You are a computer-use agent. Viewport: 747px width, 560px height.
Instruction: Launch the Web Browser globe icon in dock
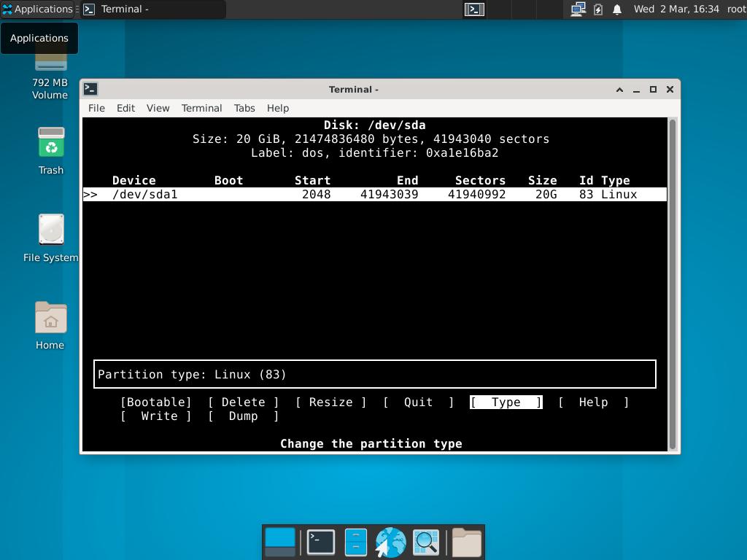pyautogui.click(x=390, y=542)
